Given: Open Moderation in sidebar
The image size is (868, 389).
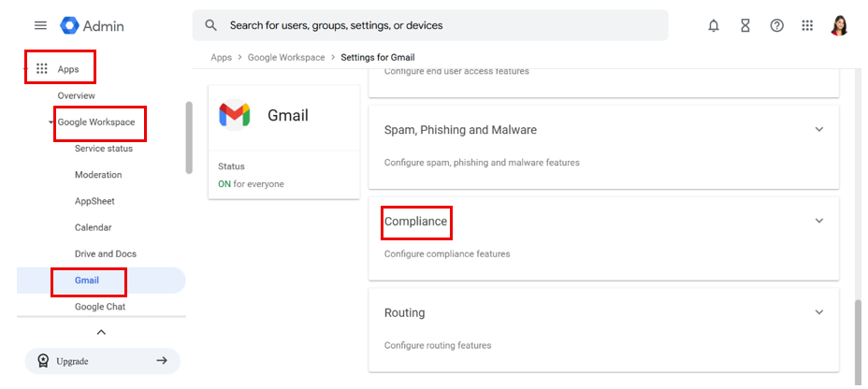Looking at the screenshot, I should point(98,175).
